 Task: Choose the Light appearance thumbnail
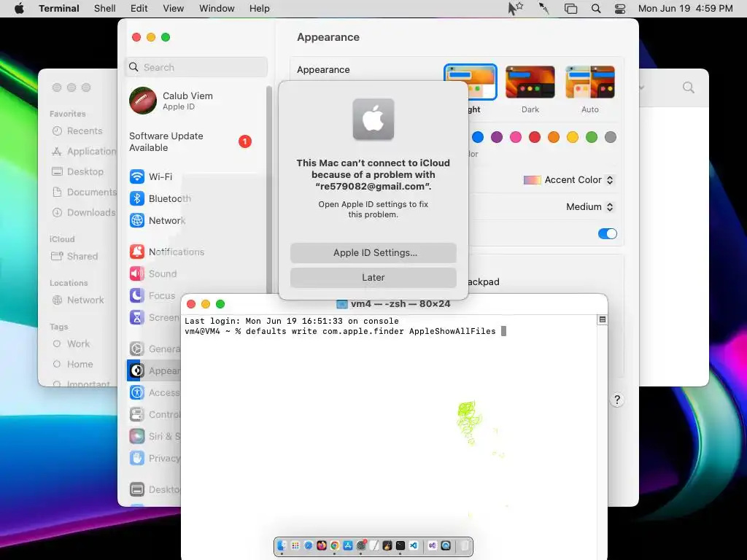click(x=471, y=82)
